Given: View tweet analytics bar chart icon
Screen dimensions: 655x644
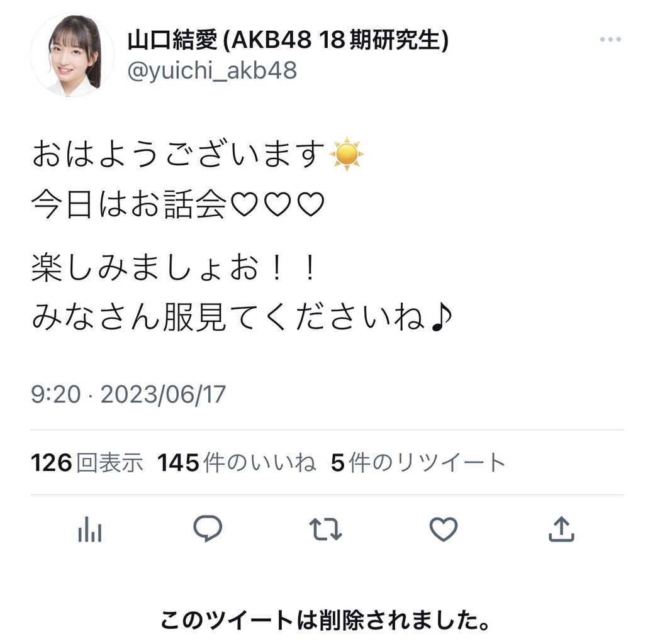Looking at the screenshot, I should (90, 530).
